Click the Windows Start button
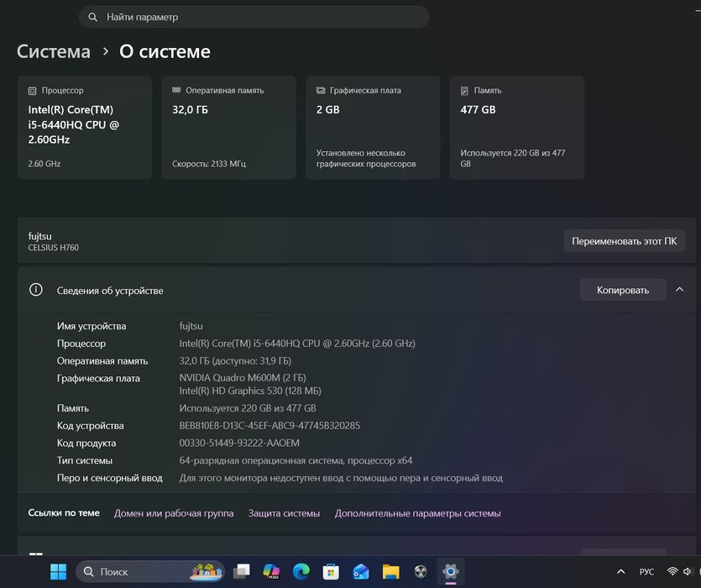 point(58,571)
